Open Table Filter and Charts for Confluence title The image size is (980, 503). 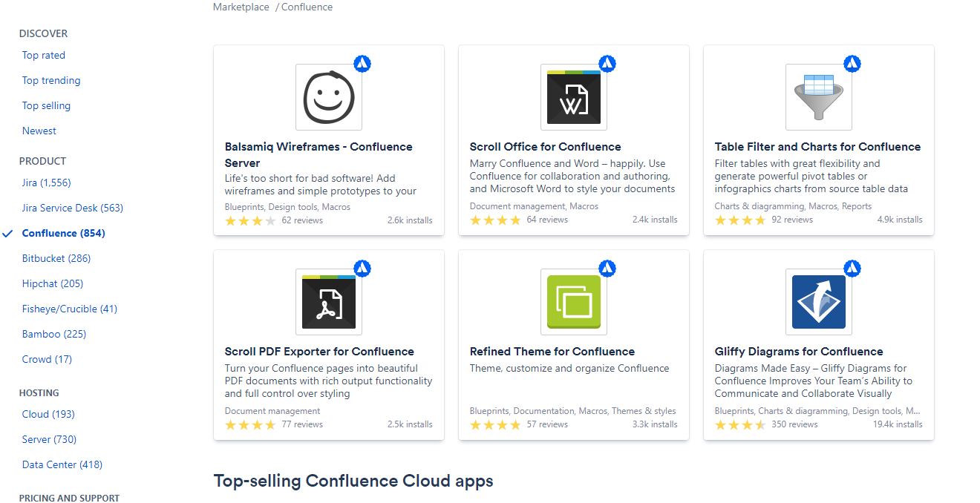[x=817, y=147]
